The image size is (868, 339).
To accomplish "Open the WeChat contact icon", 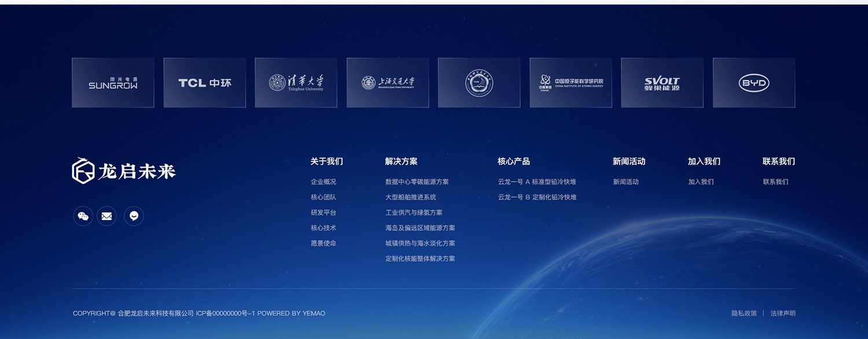I will pyautogui.click(x=83, y=216).
